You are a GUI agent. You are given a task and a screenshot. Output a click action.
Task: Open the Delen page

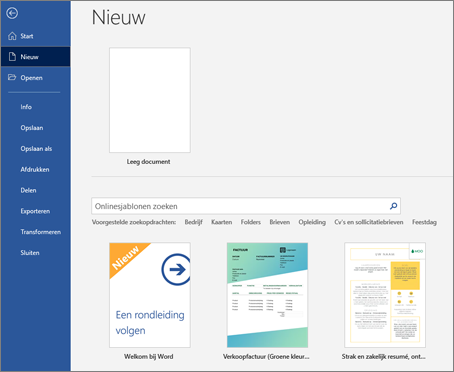coord(35,190)
